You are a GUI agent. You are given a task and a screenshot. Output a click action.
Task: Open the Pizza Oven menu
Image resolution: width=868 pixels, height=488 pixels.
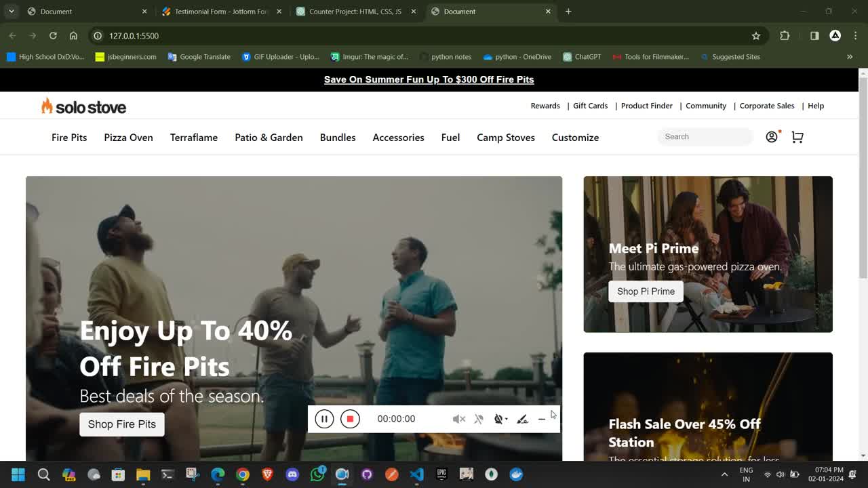[x=128, y=138]
